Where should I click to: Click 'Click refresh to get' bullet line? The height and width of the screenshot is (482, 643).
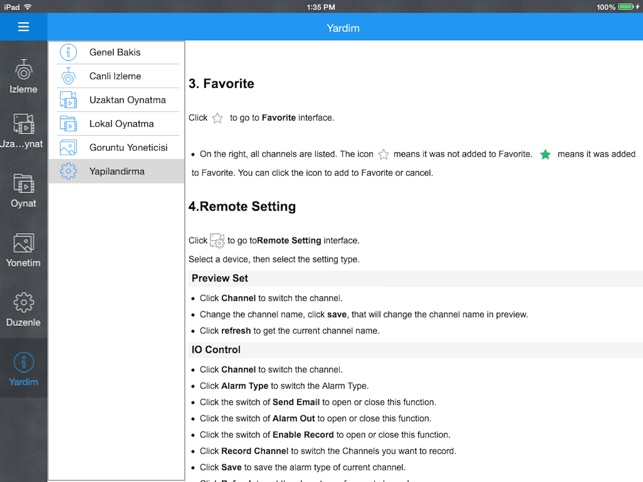(x=290, y=331)
